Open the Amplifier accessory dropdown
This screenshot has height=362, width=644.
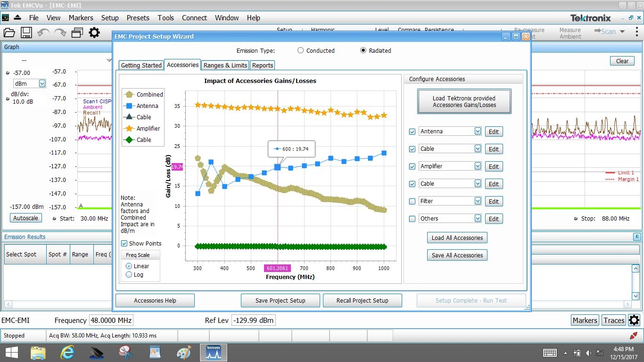tap(478, 166)
